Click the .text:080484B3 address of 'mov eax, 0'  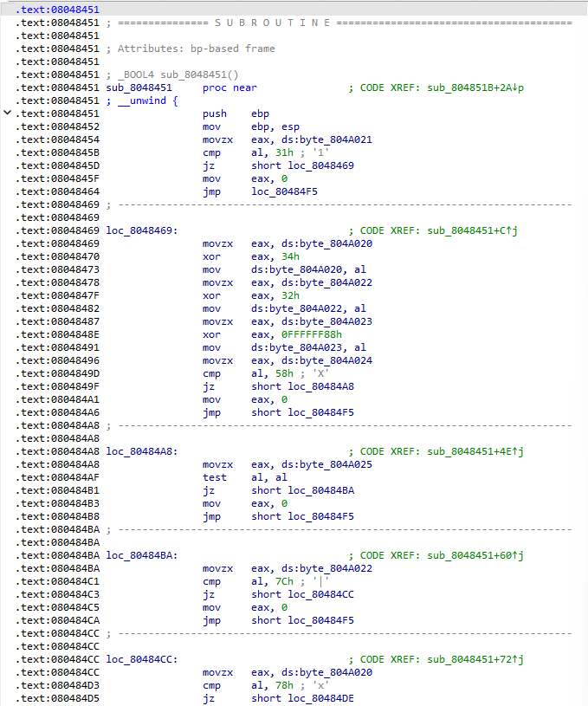[58, 504]
